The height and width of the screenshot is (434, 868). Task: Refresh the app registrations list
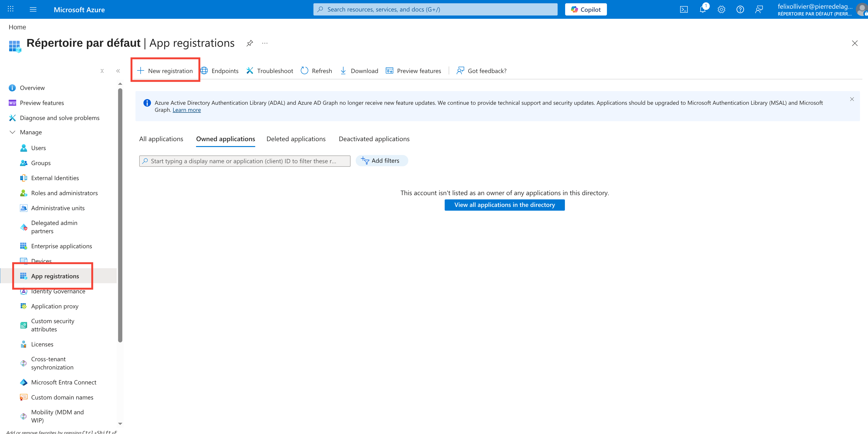[316, 71]
